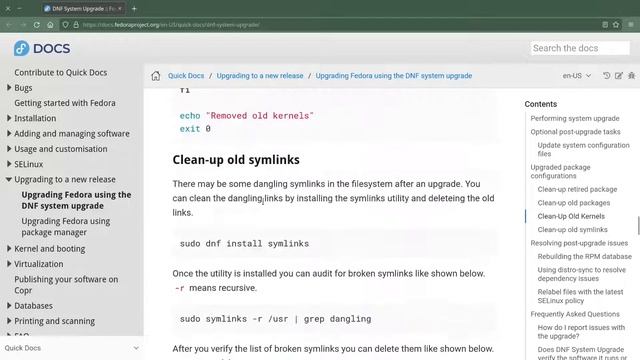Jump to Clean-up retired package
Image resolution: width=640 pixels, height=360 pixels.
[x=577, y=189]
